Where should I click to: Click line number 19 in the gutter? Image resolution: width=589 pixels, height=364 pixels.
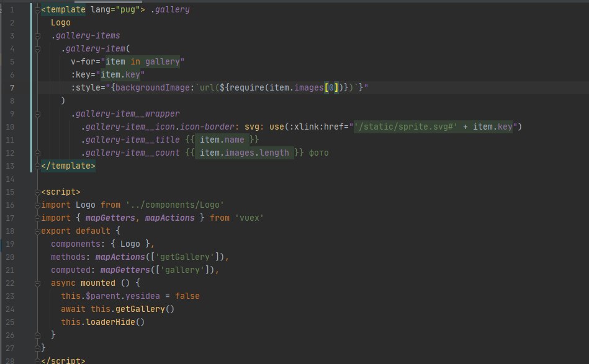[10, 244]
